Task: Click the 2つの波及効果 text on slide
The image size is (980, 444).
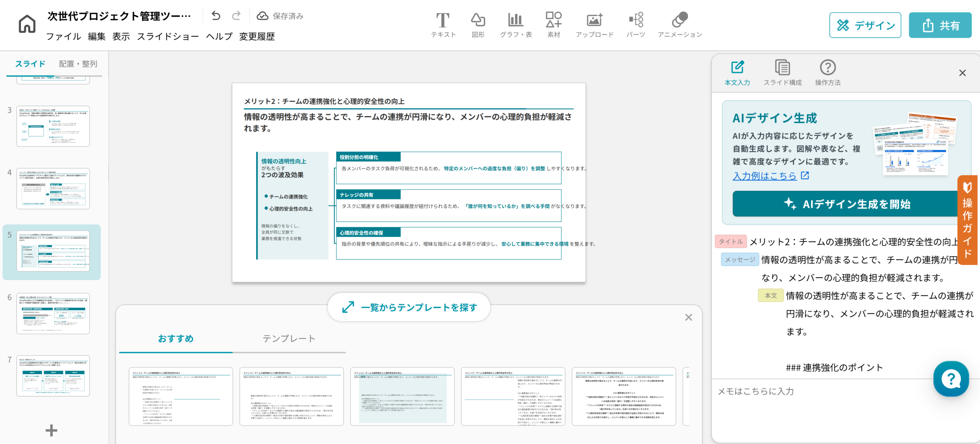Action: (283, 175)
